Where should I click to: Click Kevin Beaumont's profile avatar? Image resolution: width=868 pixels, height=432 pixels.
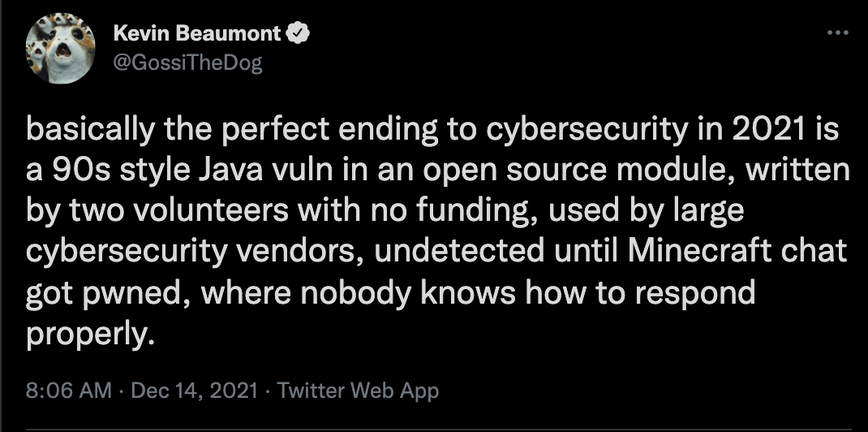coord(60,50)
